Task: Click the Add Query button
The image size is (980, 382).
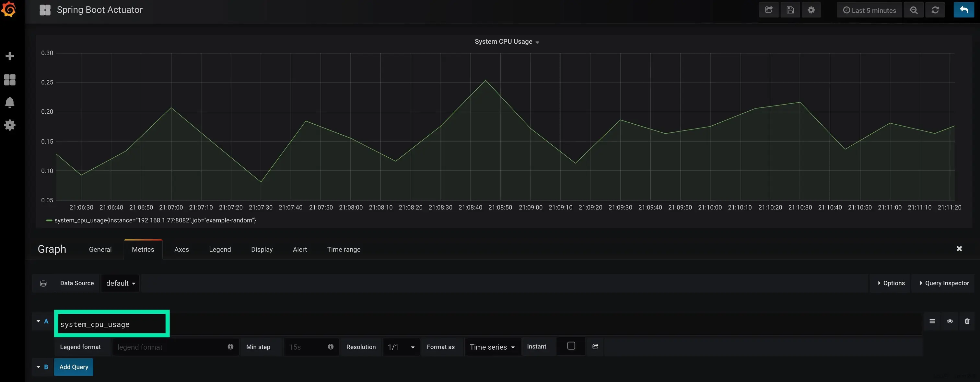Action: tap(74, 367)
